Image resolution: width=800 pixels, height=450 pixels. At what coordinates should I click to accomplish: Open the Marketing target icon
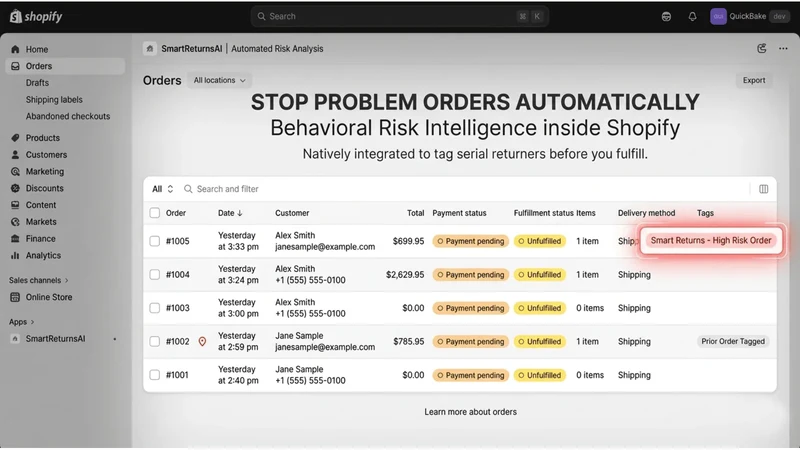click(x=15, y=171)
